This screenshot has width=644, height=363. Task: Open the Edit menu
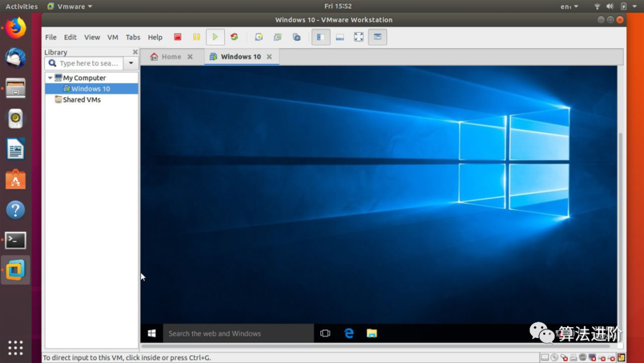point(70,37)
